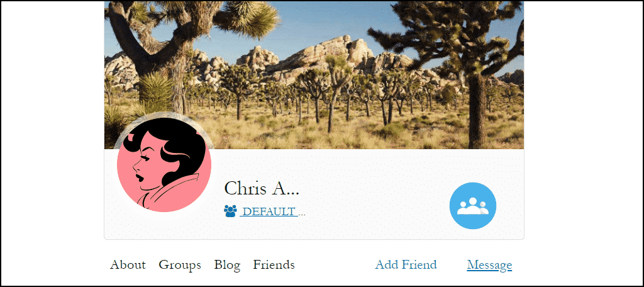Open the DEFAULT member type link
Image resolution: width=644 pixels, height=287 pixels.
269,211
